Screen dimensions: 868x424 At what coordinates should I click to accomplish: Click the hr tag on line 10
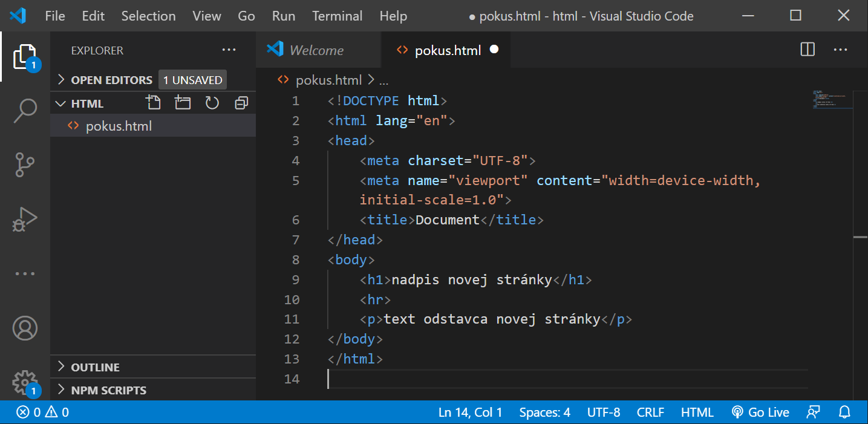coord(375,299)
